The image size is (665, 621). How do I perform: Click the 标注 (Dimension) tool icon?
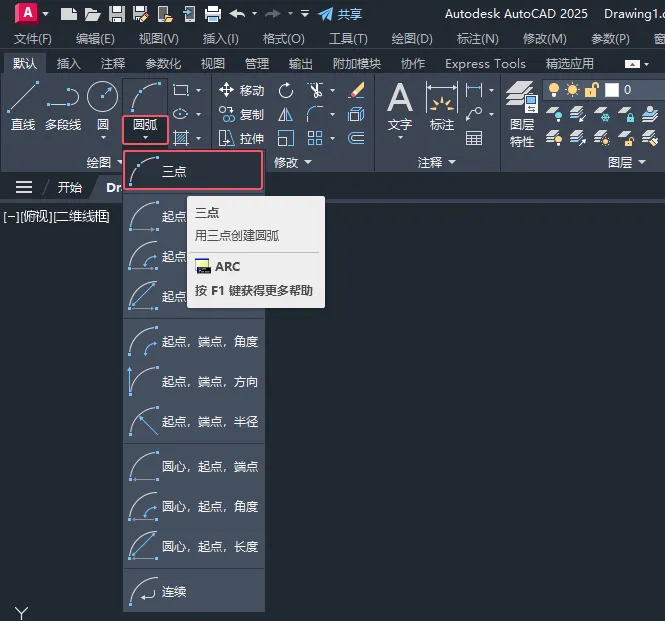(x=442, y=106)
